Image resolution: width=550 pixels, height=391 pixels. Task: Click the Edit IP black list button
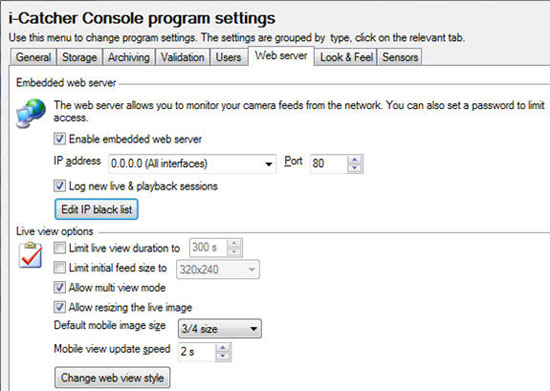96,209
